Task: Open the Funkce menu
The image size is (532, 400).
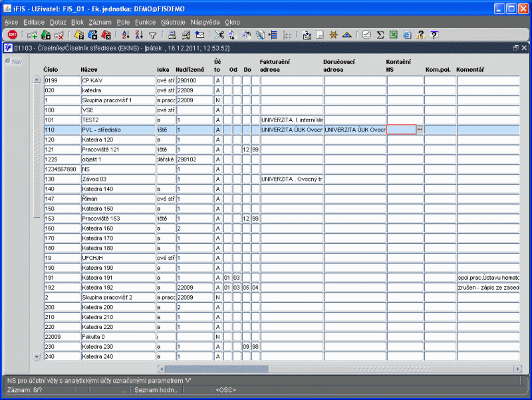Action: pyautogui.click(x=145, y=22)
